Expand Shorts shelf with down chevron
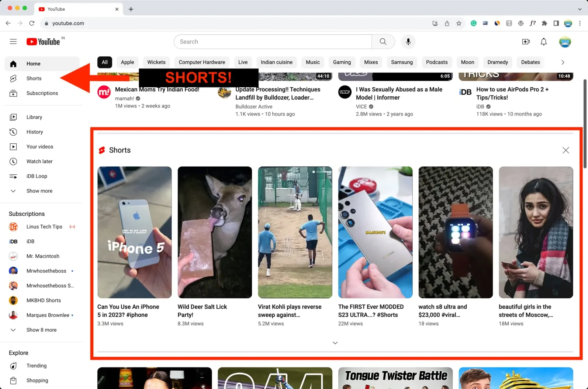The image size is (588, 389). coord(335,343)
